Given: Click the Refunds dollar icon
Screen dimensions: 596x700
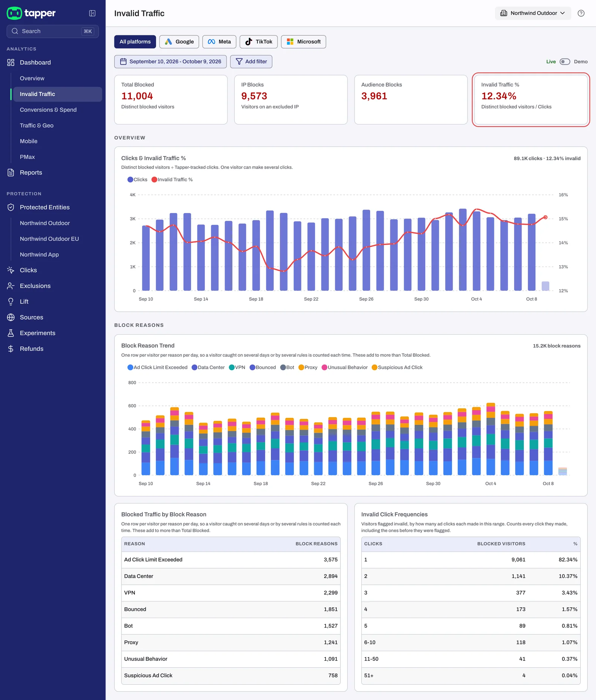Looking at the screenshot, I should [11, 349].
